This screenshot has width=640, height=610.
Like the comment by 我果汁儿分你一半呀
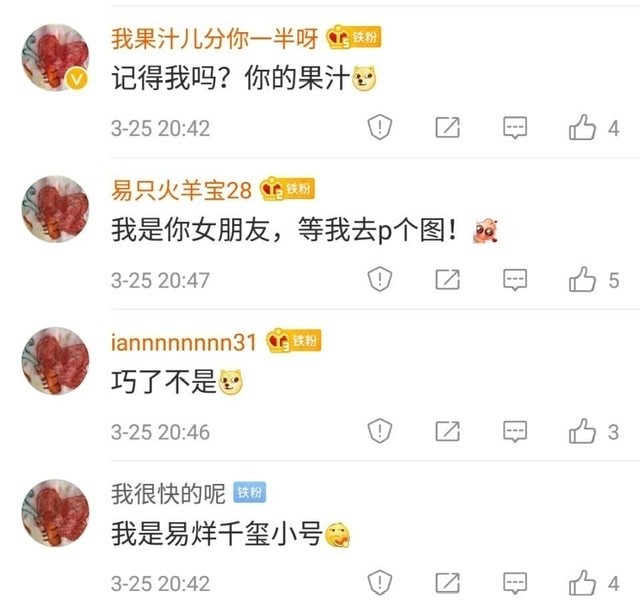(582, 127)
